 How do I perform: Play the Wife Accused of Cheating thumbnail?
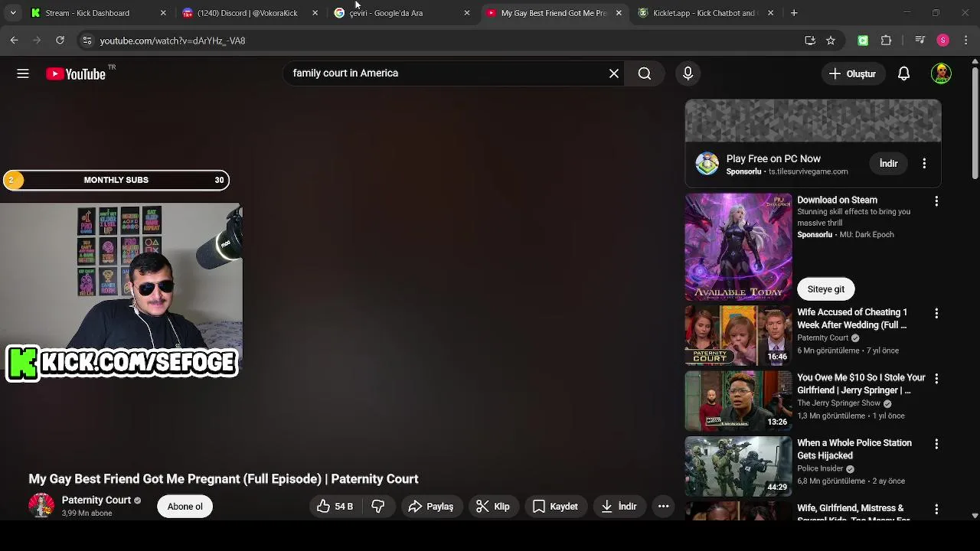point(738,336)
